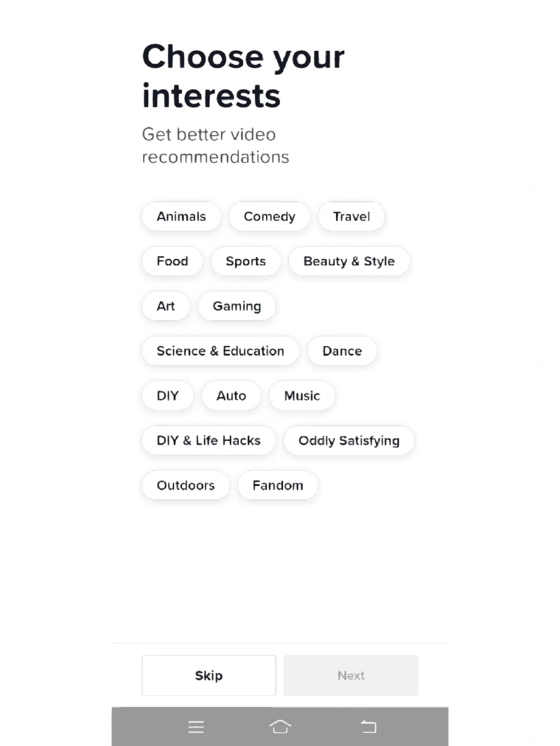Screen dimensions: 560x746
Task: Toggle the Beauty & Style chip
Action: pos(349,261)
